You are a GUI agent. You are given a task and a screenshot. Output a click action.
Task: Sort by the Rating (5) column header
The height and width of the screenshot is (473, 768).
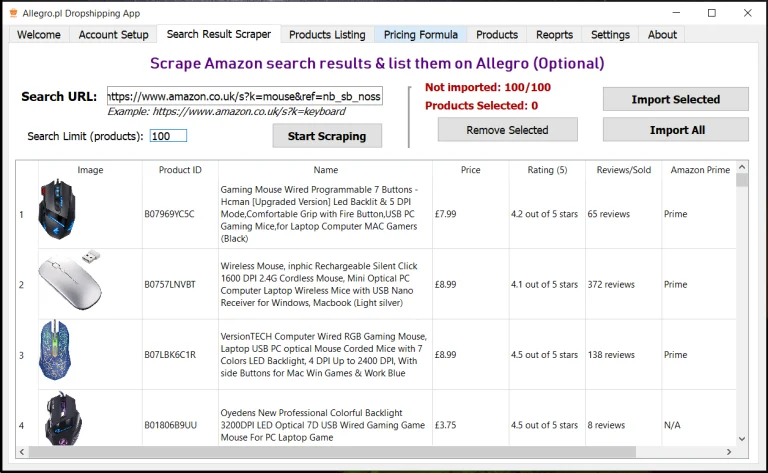click(547, 170)
